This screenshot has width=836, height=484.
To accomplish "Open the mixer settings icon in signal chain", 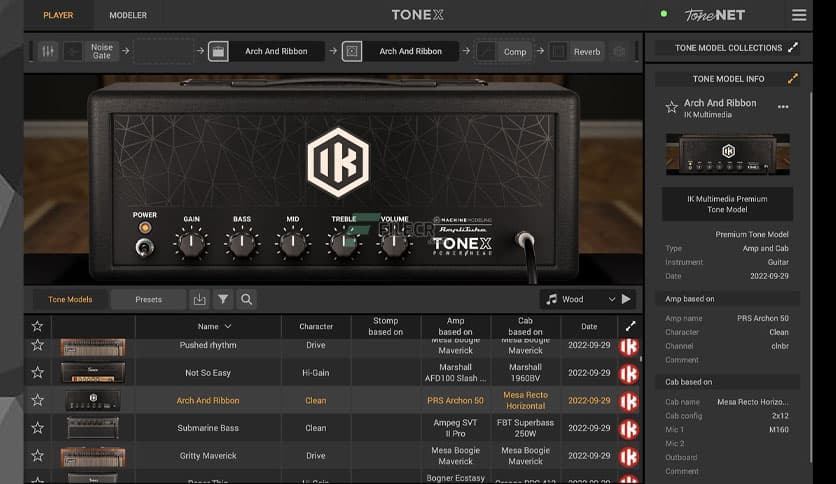I will tap(48, 51).
